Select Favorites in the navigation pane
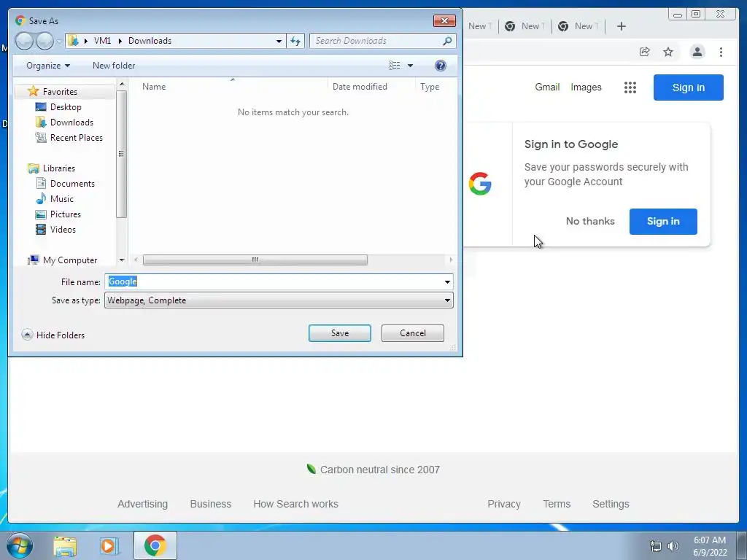747x560 pixels. [x=60, y=91]
